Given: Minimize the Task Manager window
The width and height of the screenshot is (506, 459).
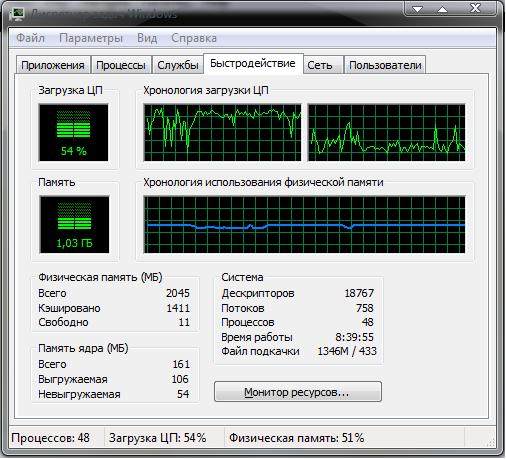Looking at the screenshot, I should [418, 9].
